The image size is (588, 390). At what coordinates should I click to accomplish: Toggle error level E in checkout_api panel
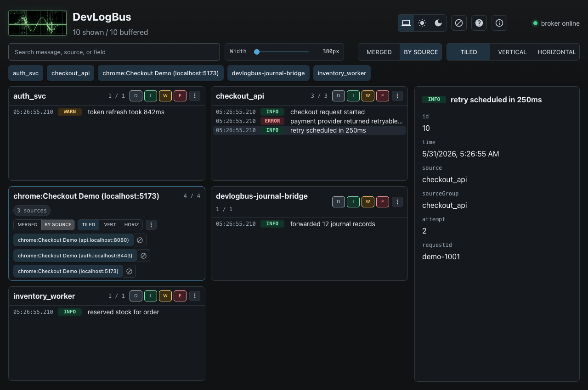click(383, 96)
